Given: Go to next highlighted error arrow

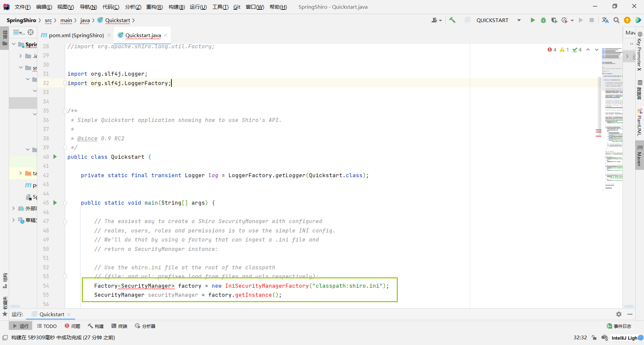Looking at the screenshot, I should (x=597, y=50).
